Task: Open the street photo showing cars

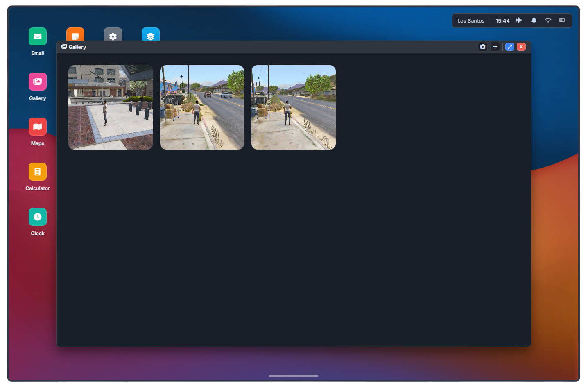Action: (x=202, y=107)
